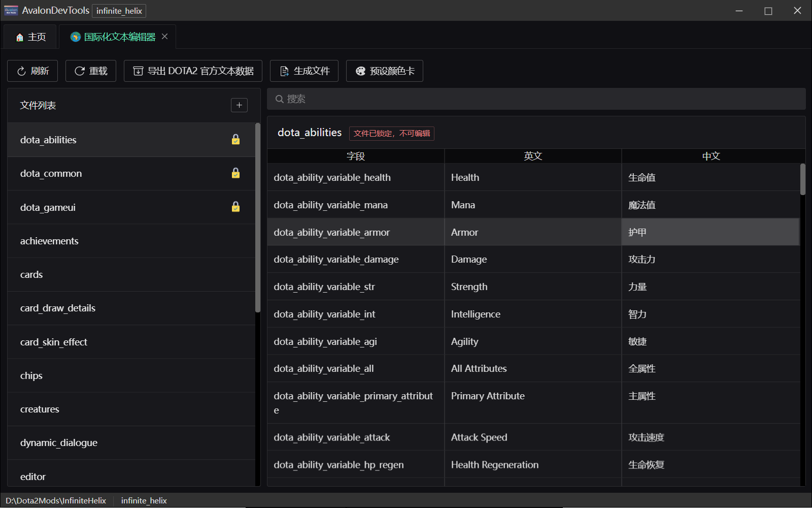Open the achievements file
The width and height of the screenshot is (812, 508).
pos(131,241)
